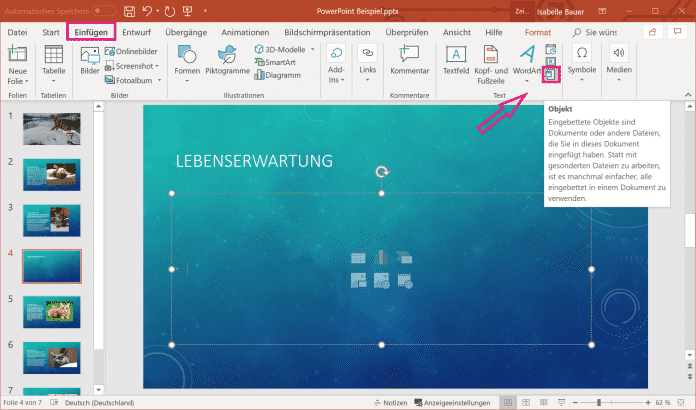Insert a Textfeld from the ribbon
This screenshot has width=696, height=410.
[x=456, y=62]
